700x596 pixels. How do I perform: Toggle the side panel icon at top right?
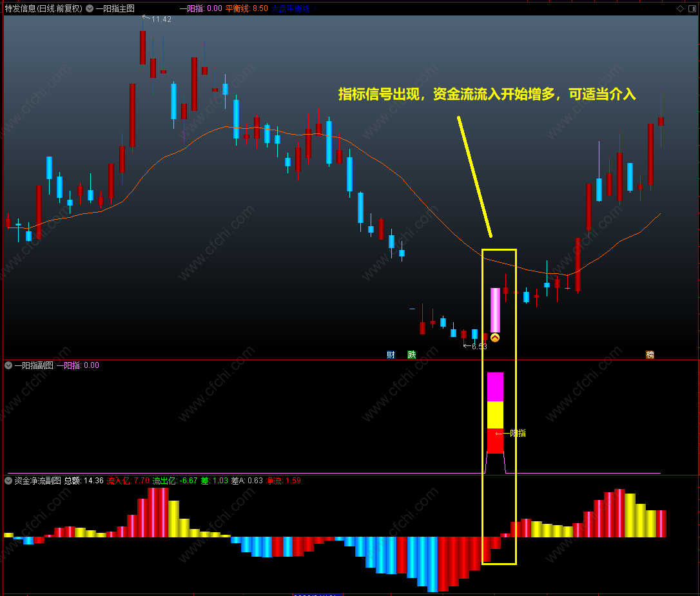(x=692, y=8)
